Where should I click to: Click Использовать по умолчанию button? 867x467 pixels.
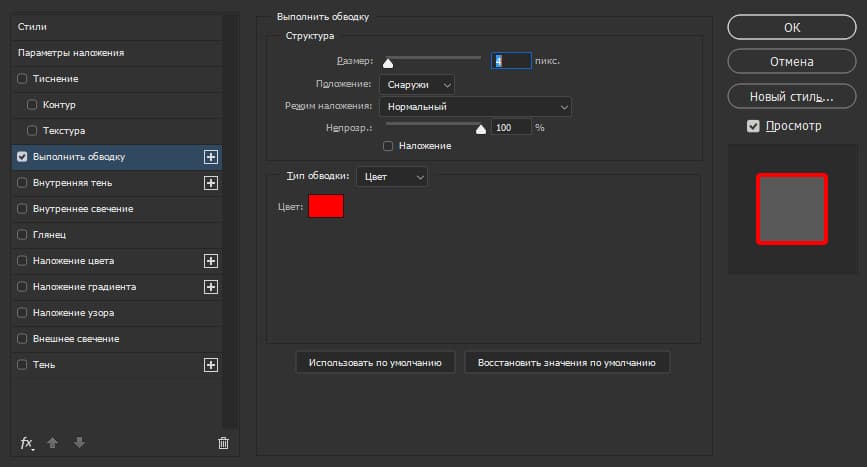point(375,363)
